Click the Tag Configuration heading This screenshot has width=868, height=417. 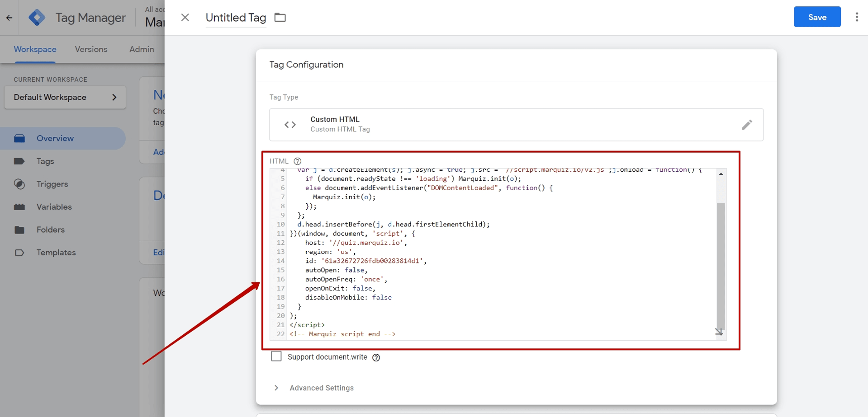(x=306, y=65)
